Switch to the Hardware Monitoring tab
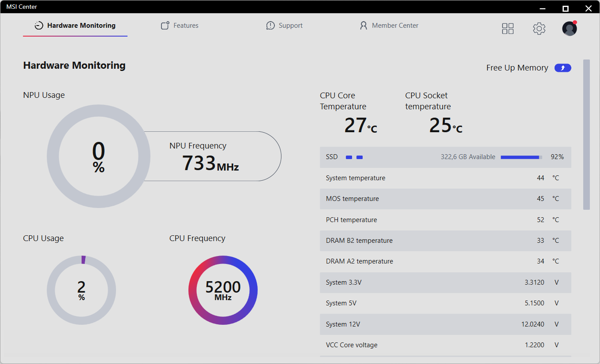 pos(75,26)
